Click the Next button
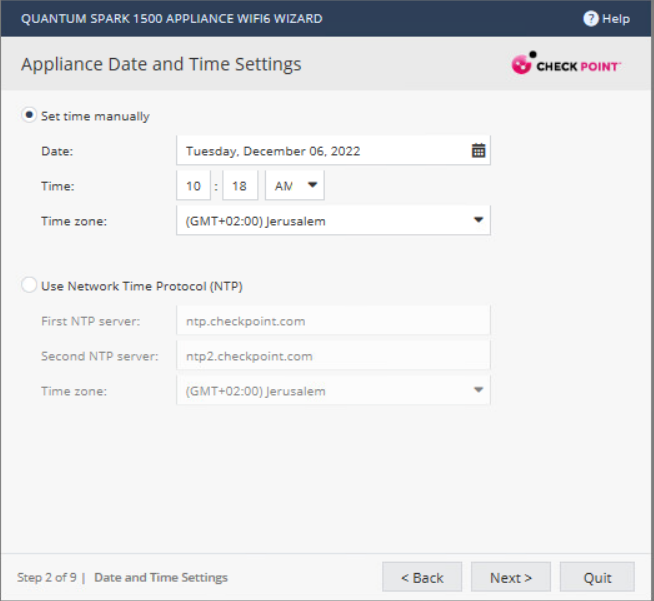This screenshot has height=601, width=654. pos(511,577)
